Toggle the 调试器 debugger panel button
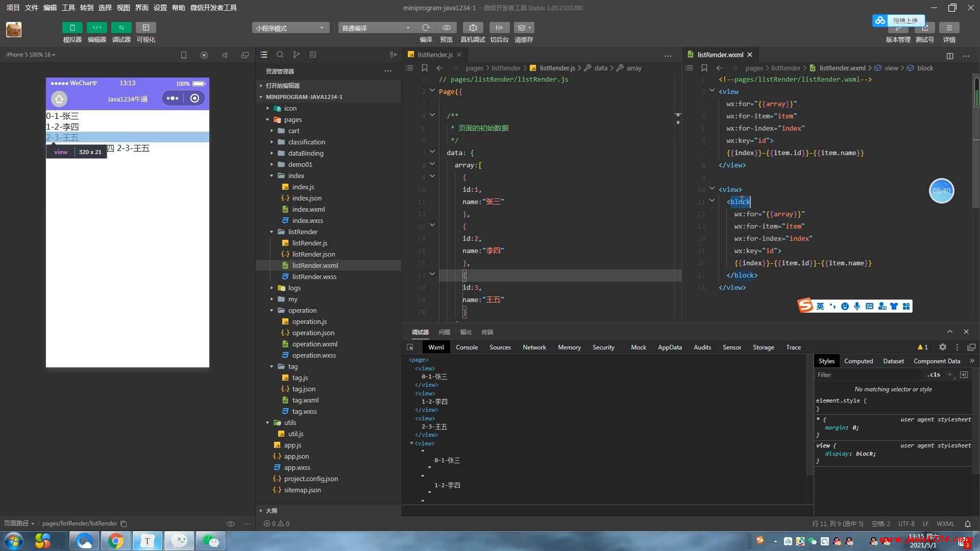 121,28
